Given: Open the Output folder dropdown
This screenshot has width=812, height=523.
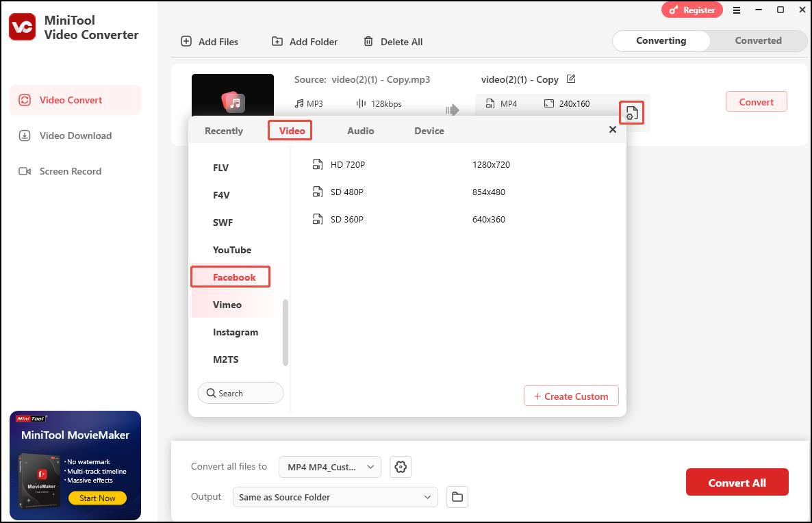Looking at the screenshot, I should coord(335,497).
